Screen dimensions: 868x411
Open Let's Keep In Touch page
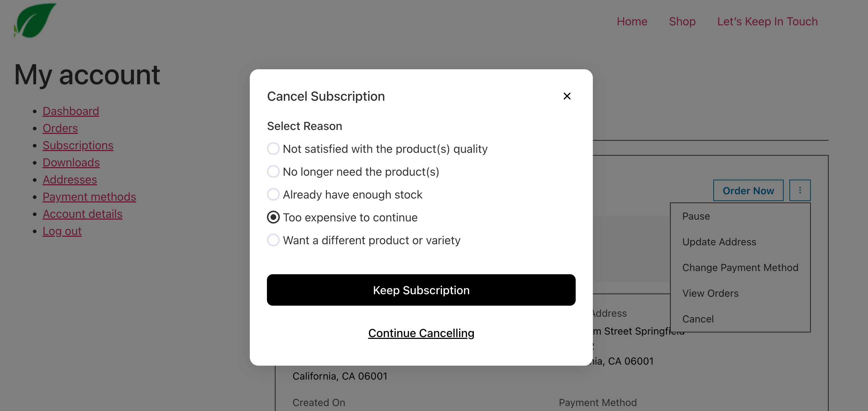(767, 21)
